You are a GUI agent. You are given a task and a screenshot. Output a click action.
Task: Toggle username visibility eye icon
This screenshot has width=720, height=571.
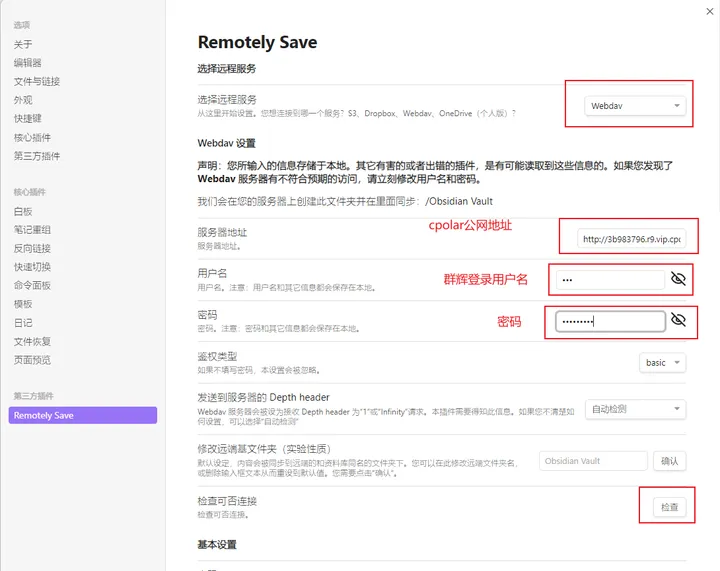(678, 279)
